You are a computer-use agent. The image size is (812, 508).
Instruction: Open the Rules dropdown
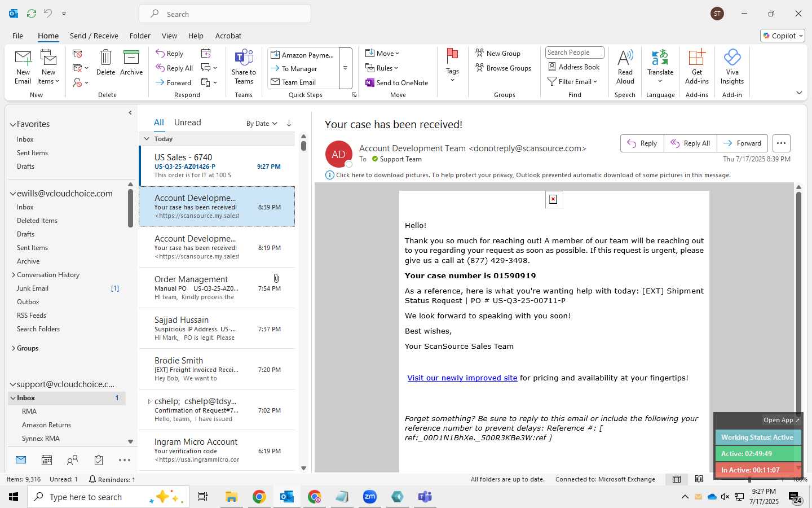pyautogui.click(x=382, y=68)
